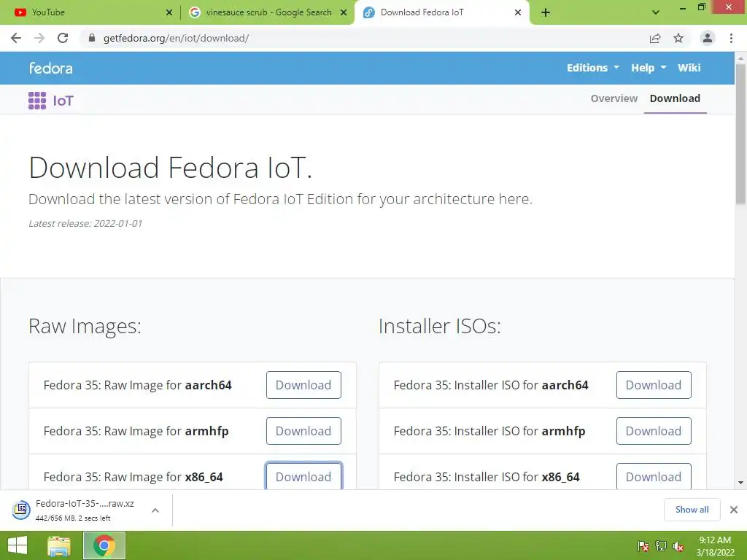Reload the Fedora IoT page
Screen dimensions: 747x560
click(63, 38)
